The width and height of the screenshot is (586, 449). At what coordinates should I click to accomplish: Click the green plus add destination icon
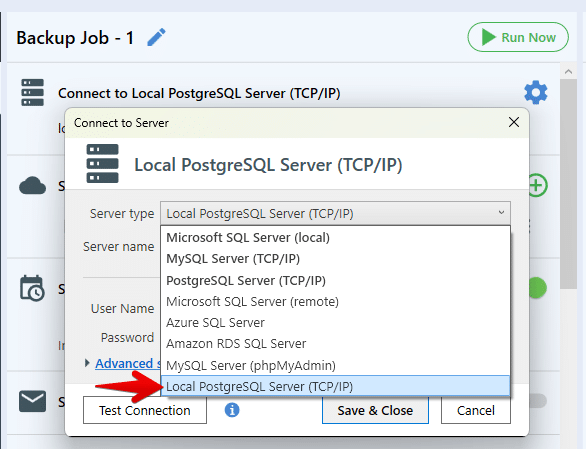point(537,185)
